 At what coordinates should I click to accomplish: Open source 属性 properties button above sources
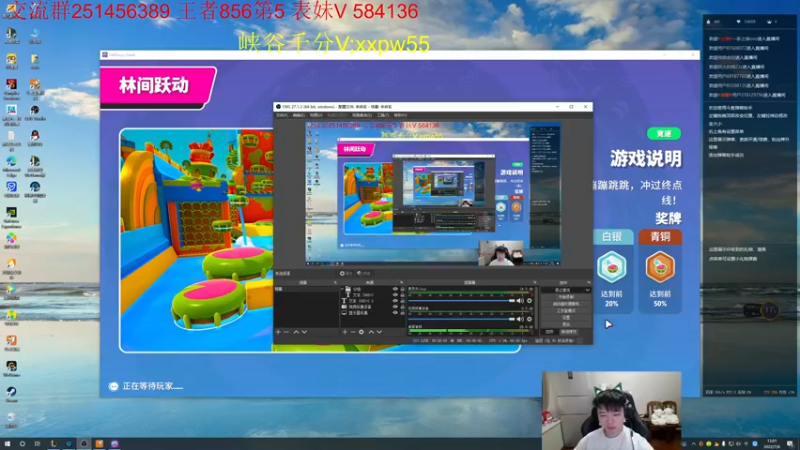[x=346, y=273]
